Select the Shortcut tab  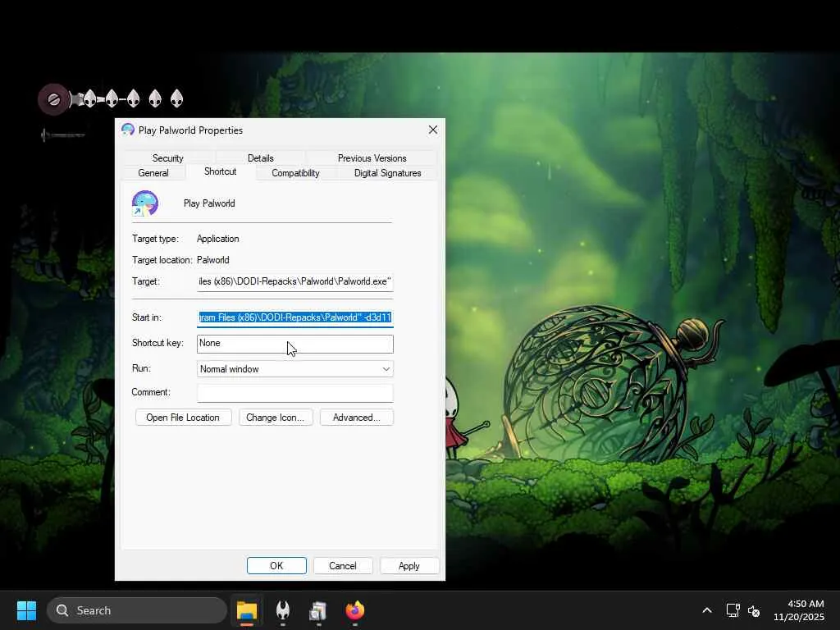pyautogui.click(x=220, y=171)
